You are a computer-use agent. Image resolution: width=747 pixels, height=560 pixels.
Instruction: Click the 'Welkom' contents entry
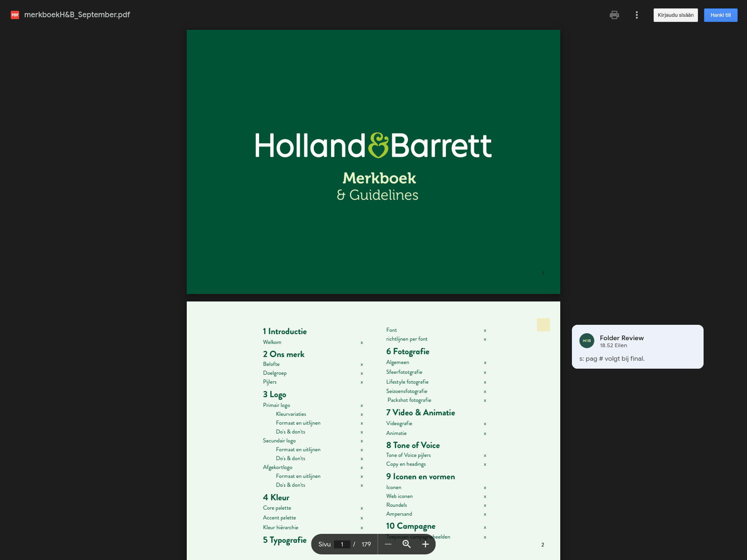(x=272, y=342)
